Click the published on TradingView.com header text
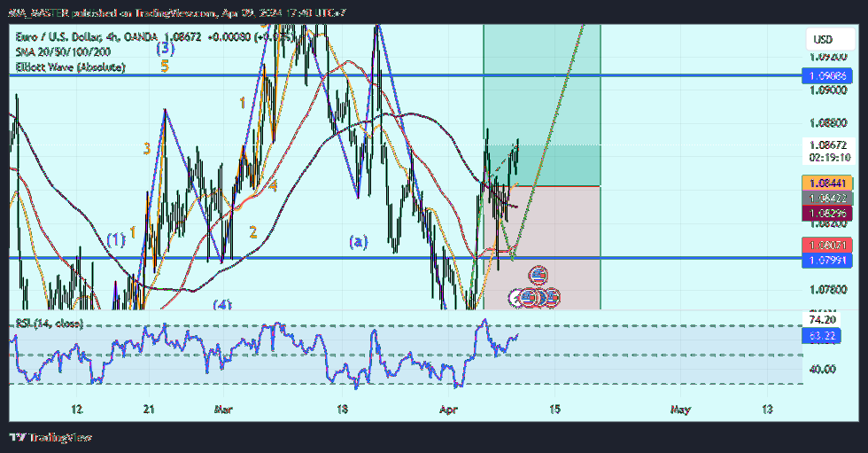Screen dimensions: 868x453 (x=177, y=12)
